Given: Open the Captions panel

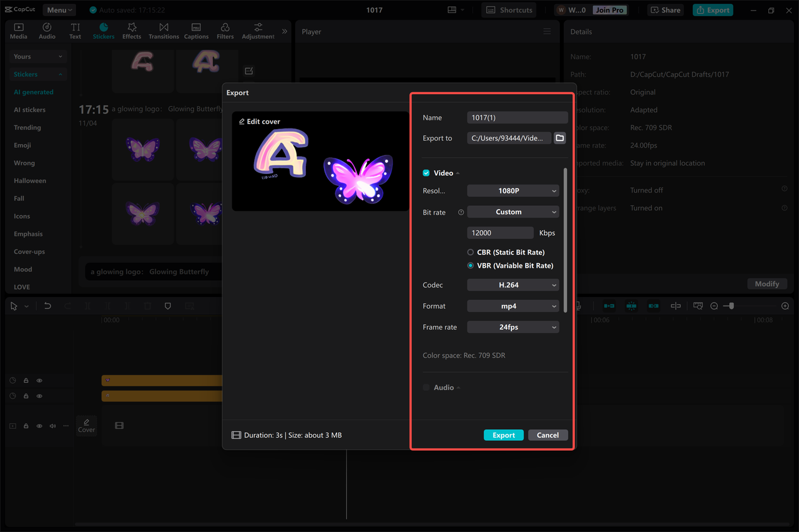Looking at the screenshot, I should [196, 31].
